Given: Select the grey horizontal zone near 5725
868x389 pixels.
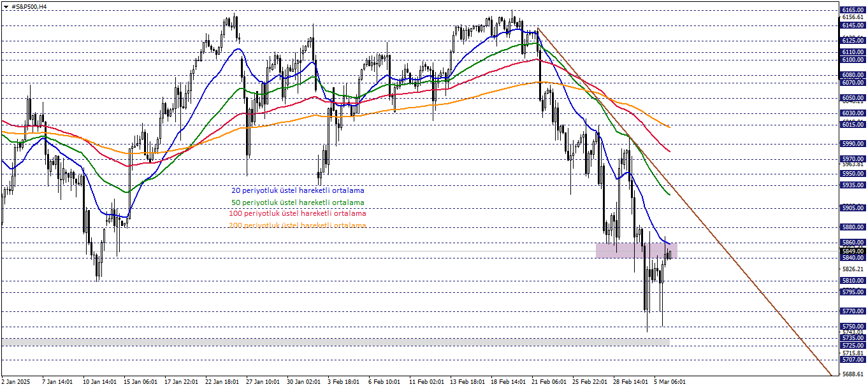Looking at the screenshot, I should pos(336,343).
